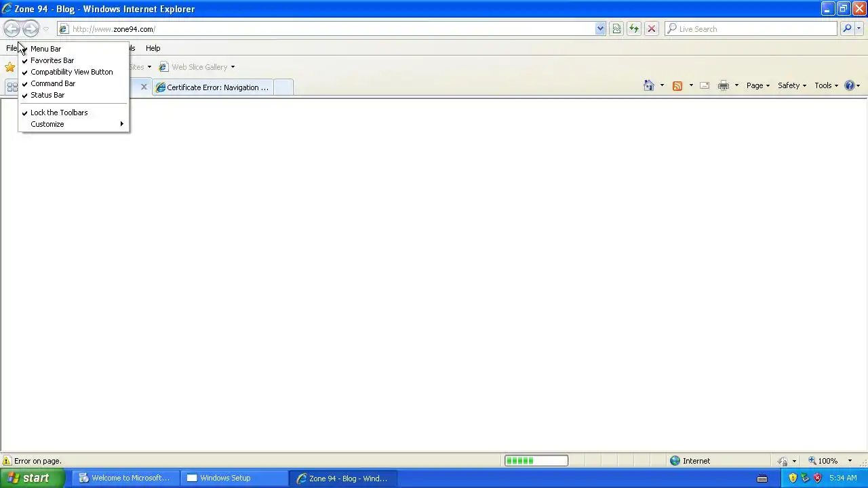Screen dimensions: 868x488
Task: Open the Page command menu
Action: pos(758,85)
